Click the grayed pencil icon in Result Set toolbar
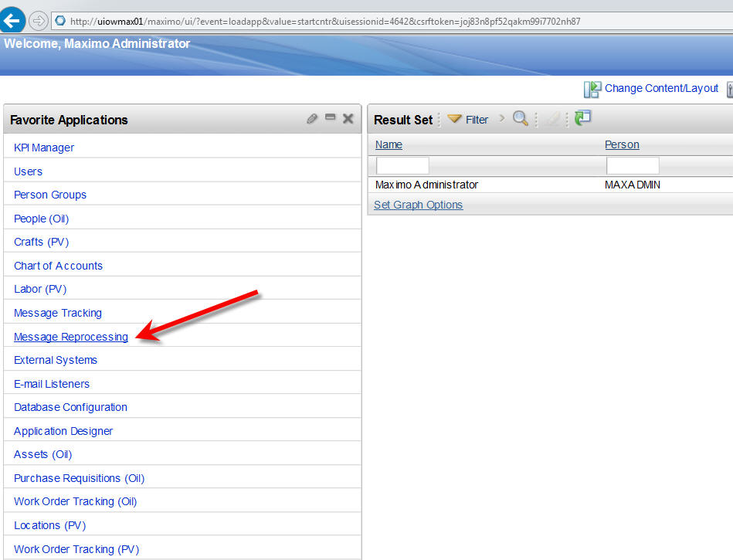This screenshot has height=560, width=733. pyautogui.click(x=551, y=118)
